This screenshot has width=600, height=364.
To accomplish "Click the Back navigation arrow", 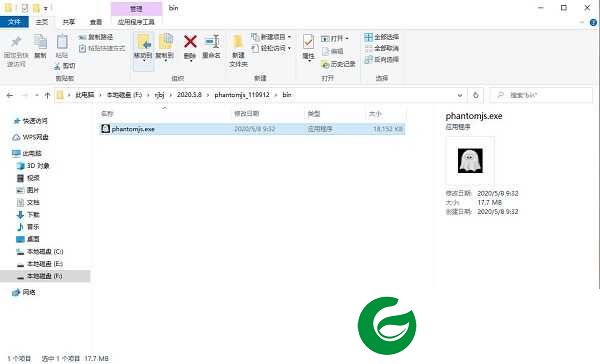I will 10,95.
